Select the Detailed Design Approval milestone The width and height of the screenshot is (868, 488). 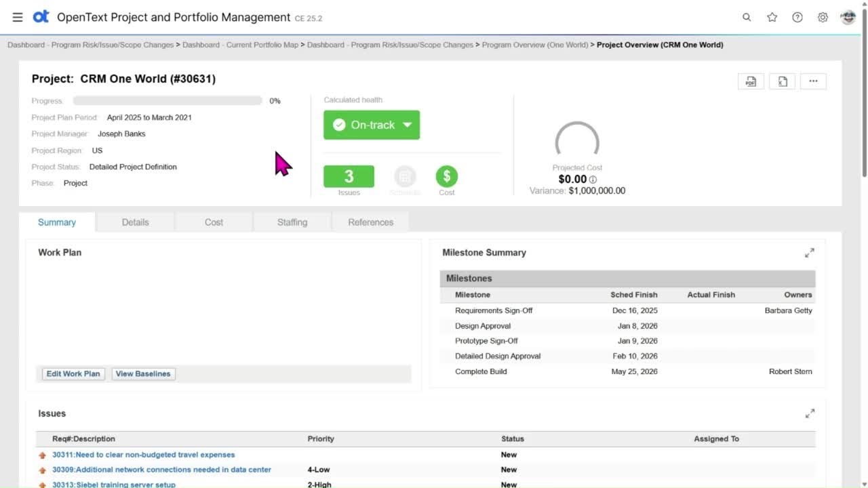498,356
